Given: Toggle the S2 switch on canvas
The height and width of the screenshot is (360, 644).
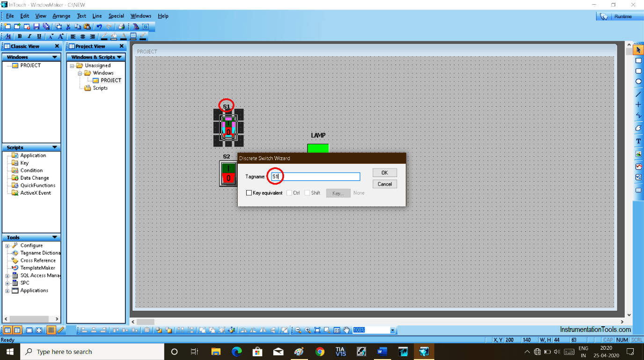Looking at the screenshot, I should 228,173.
